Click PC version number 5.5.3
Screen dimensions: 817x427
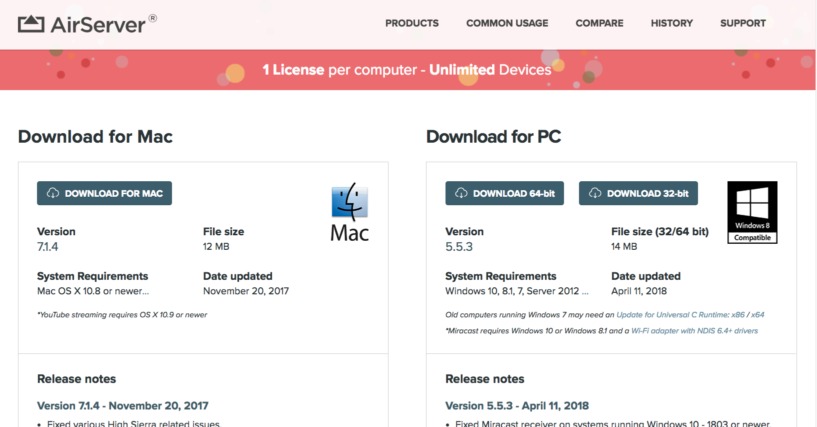click(459, 247)
